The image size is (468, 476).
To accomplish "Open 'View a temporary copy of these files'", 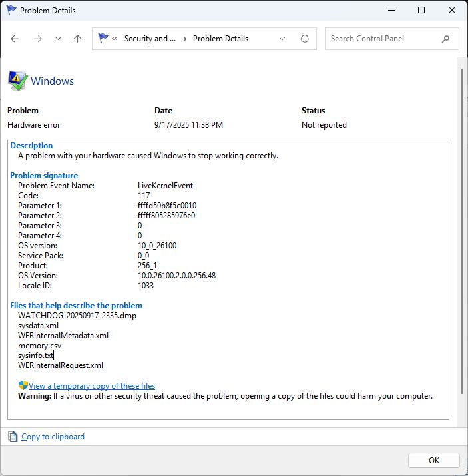I will (x=92, y=386).
